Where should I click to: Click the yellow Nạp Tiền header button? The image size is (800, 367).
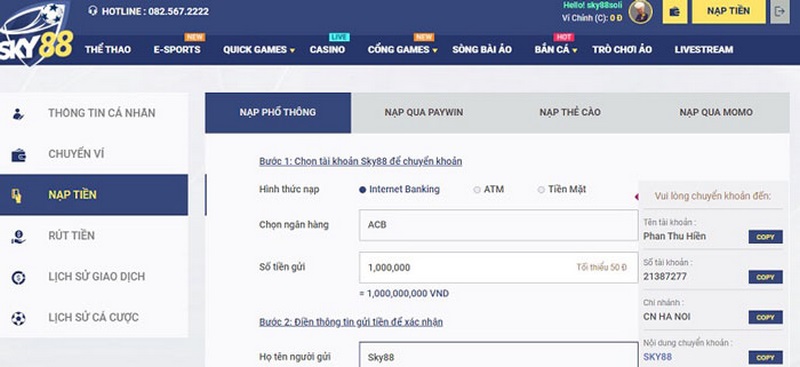pos(729,11)
